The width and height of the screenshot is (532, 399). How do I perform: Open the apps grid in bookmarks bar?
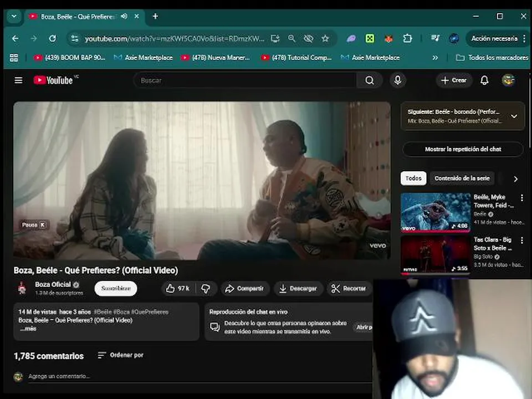click(x=14, y=58)
